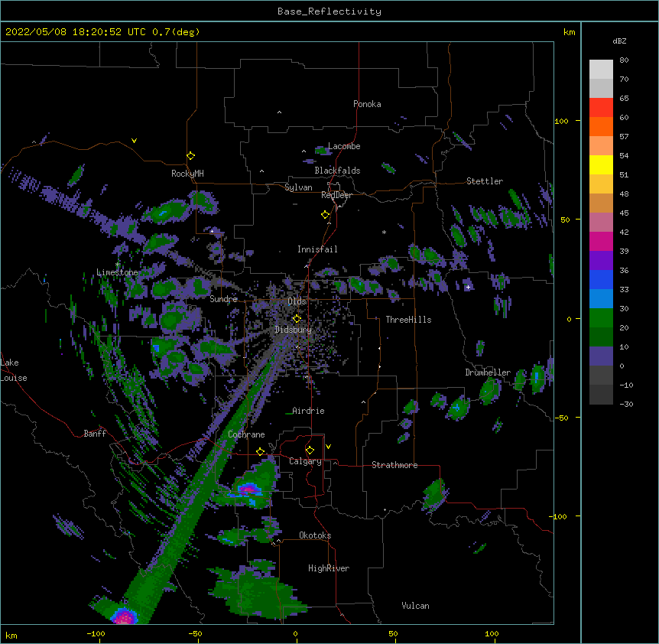Select the Innisfail label
The height and width of the screenshot is (644, 659).
[x=317, y=249]
